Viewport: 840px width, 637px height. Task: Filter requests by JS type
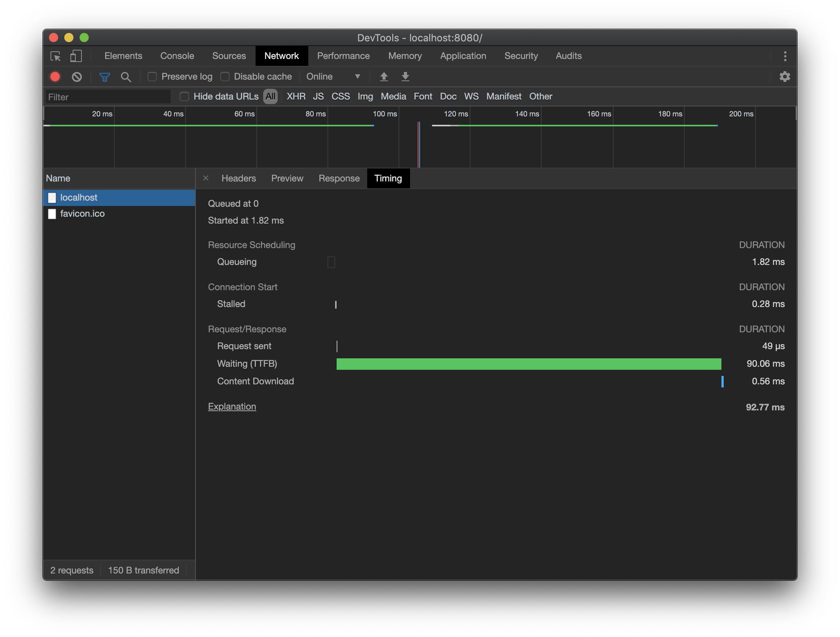click(x=318, y=96)
